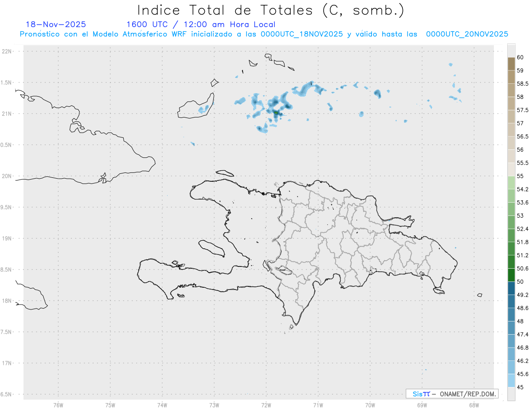
Task: Click the "6.5N" latitude label
Action: pos(7,394)
